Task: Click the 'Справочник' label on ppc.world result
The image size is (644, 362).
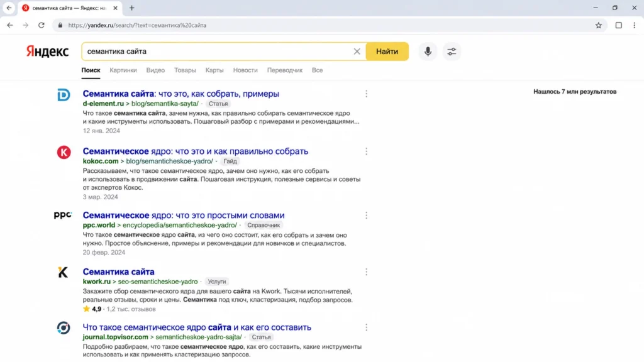Action: pos(264,226)
